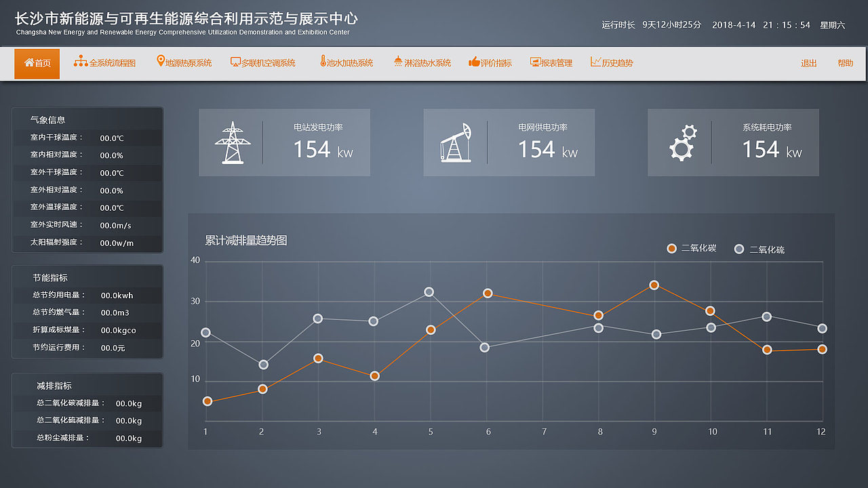The image size is (868, 488).
Task: Open the 淋浴热水系统 shower system icon
Action: 397,62
